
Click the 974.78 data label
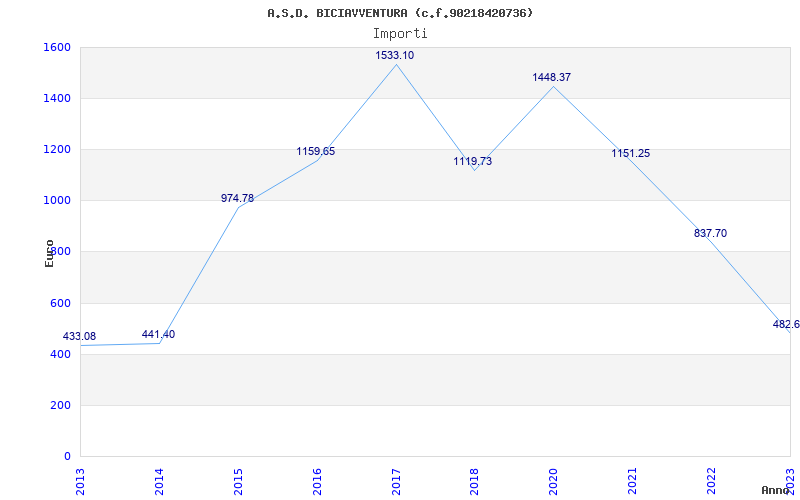[237, 198]
